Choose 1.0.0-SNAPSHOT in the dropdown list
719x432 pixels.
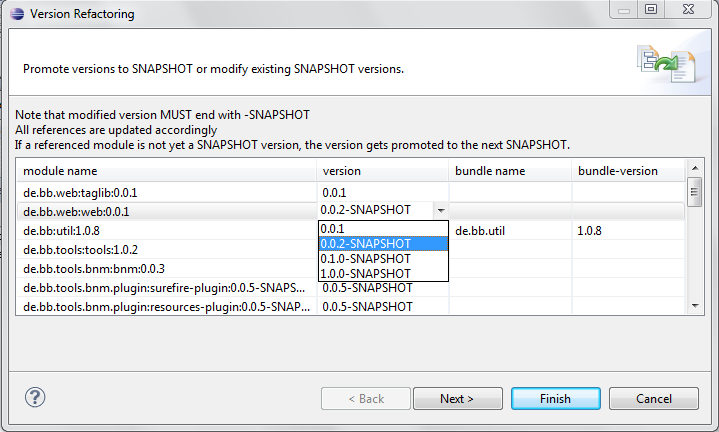click(383, 274)
